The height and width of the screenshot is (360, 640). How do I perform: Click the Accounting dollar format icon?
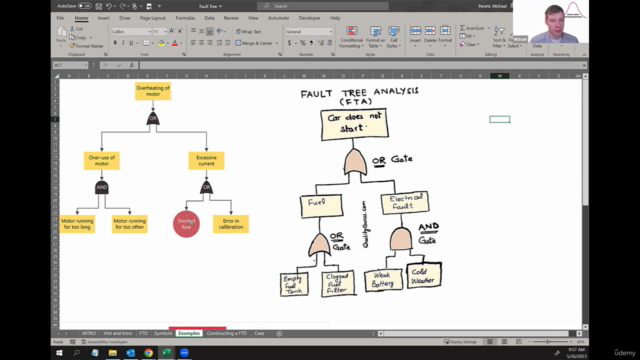289,43
